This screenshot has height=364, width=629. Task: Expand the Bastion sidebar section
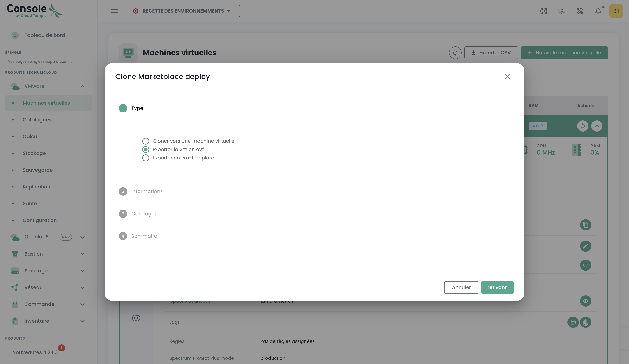[x=82, y=254]
